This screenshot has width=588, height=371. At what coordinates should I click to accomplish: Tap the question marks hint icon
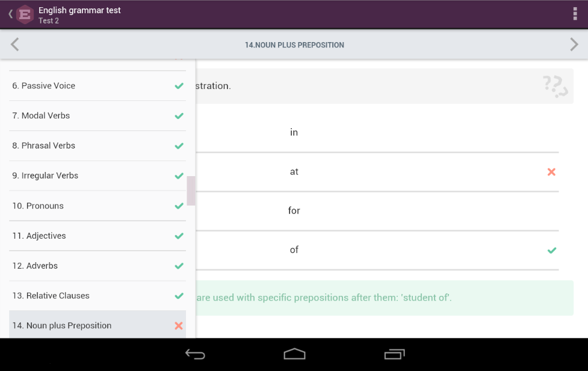[555, 86]
